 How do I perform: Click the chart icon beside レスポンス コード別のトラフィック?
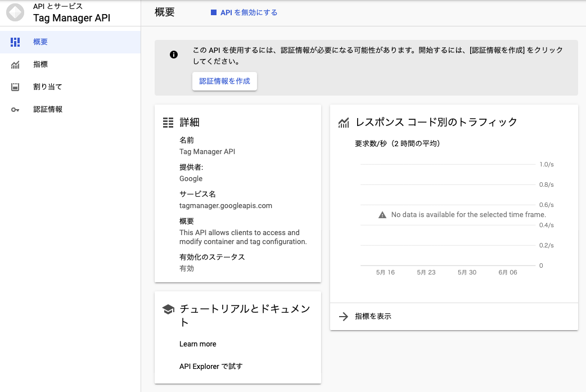point(344,123)
